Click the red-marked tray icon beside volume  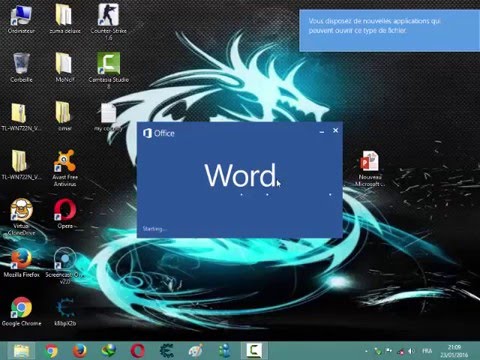(x=401, y=351)
